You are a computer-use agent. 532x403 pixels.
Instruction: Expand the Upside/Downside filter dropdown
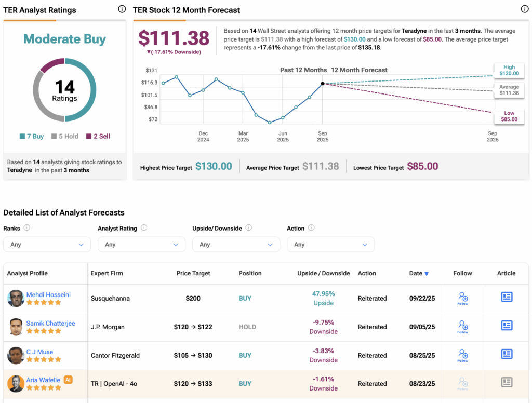coord(236,245)
